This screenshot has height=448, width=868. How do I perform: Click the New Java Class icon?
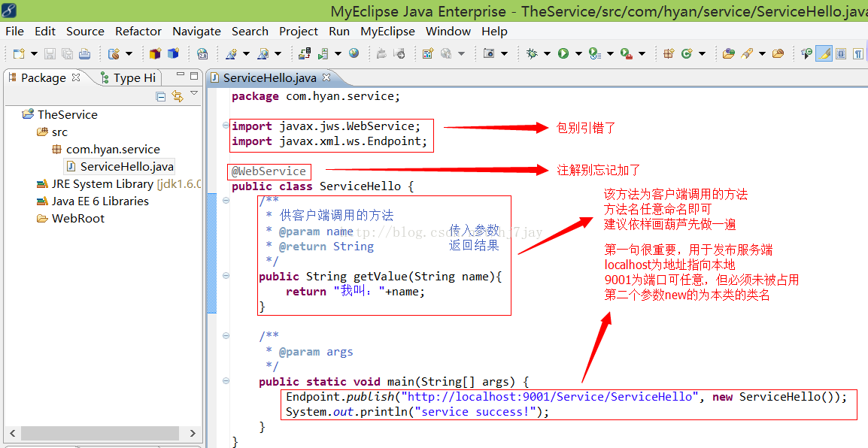pos(687,53)
